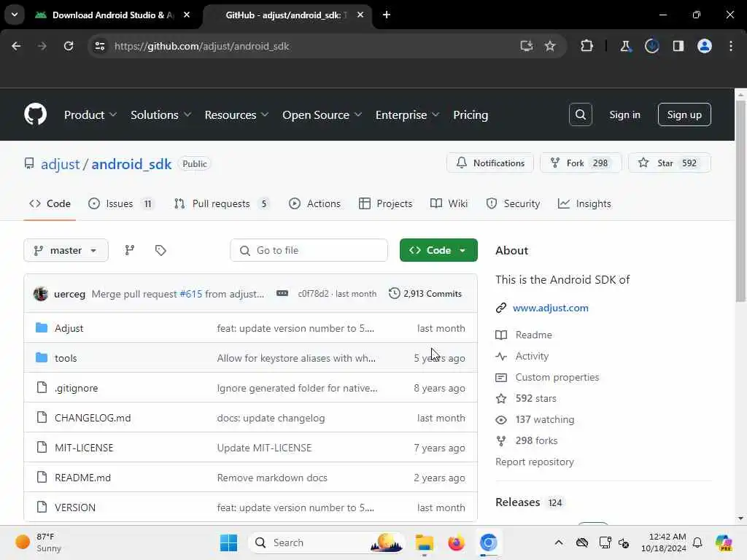Open Security tab
Image resolution: width=747 pixels, height=560 pixels.
(x=513, y=204)
